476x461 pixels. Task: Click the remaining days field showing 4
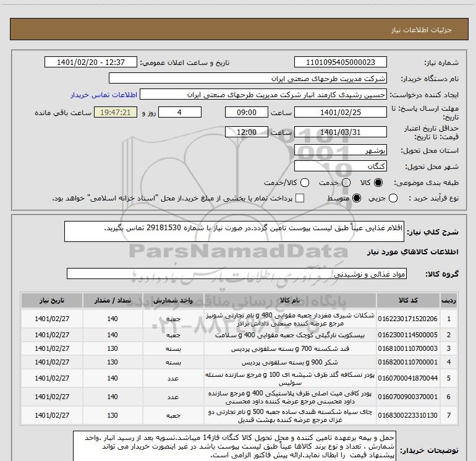pos(180,112)
